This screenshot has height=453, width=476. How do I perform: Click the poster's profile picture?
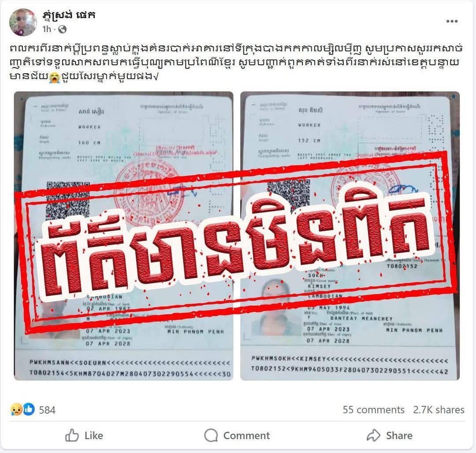(x=23, y=22)
